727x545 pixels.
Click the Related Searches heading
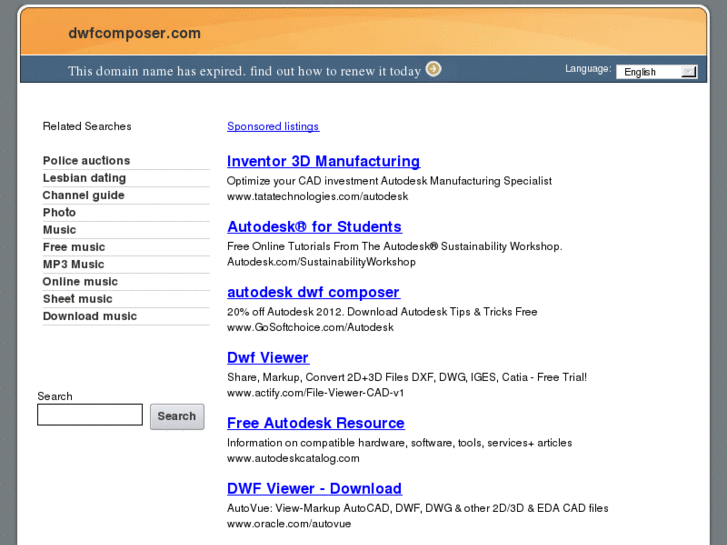[x=87, y=126]
